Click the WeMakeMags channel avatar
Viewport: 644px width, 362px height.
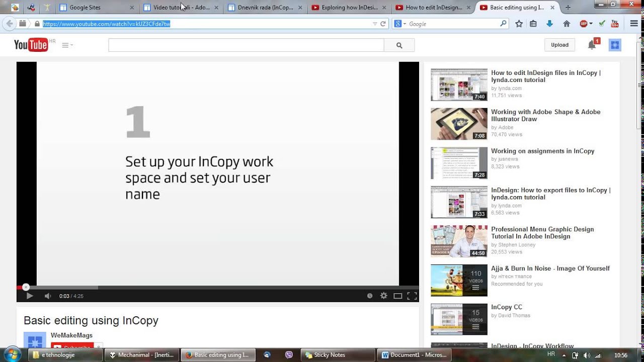click(x=35, y=340)
